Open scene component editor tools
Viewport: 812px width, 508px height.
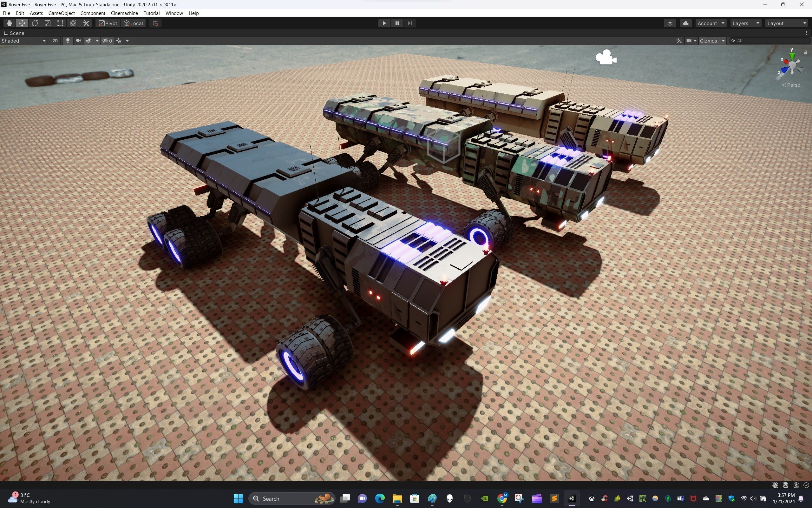coord(679,41)
